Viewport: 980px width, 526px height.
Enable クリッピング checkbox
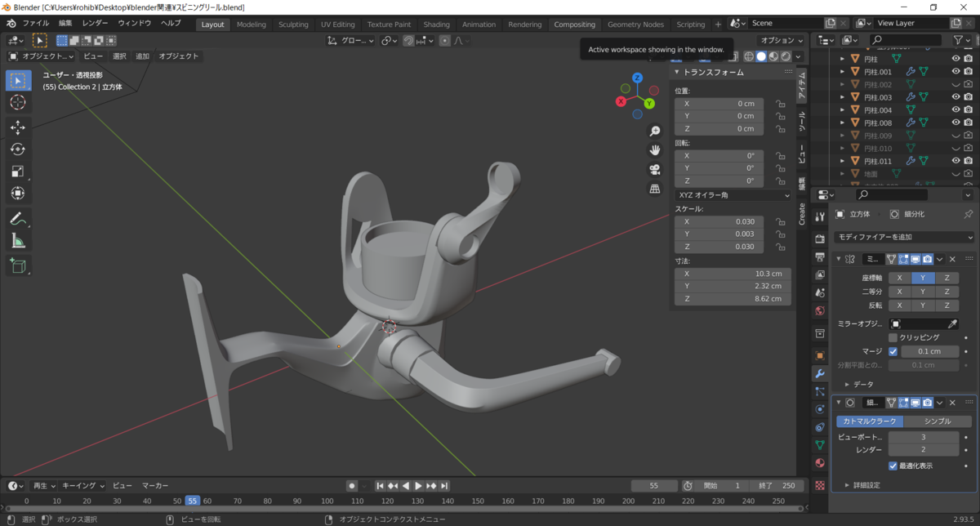pyautogui.click(x=893, y=337)
